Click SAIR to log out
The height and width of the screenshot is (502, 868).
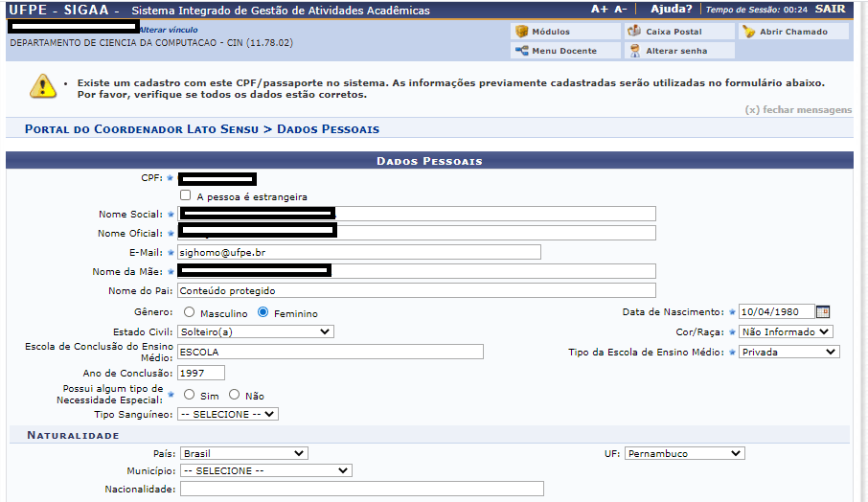pyautogui.click(x=830, y=10)
